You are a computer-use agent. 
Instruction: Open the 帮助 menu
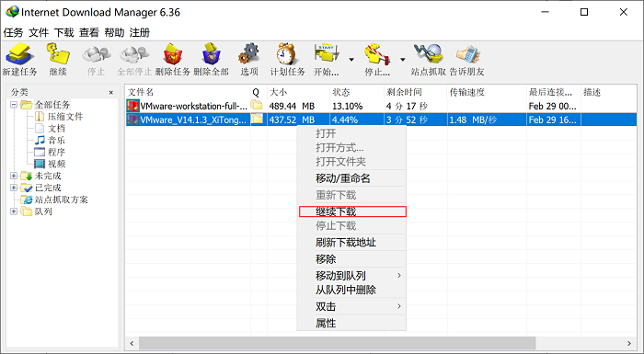(114, 32)
